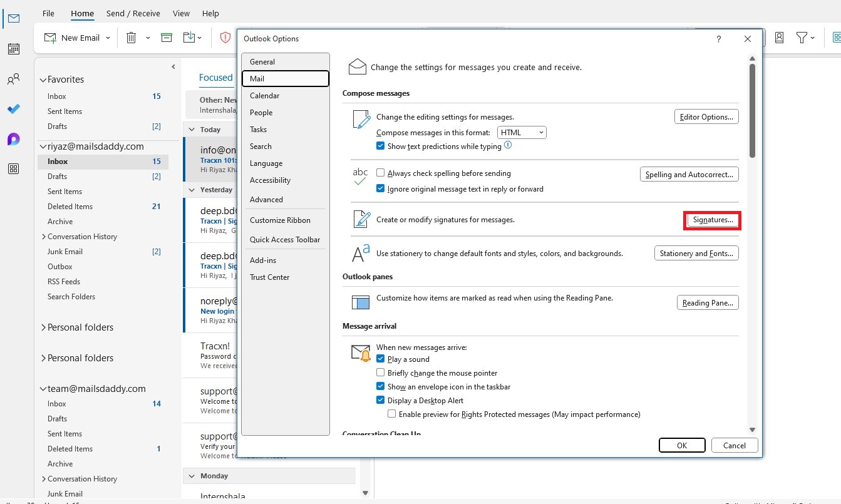Click the red shield Report icon
The image size is (841, 504).
tap(225, 38)
